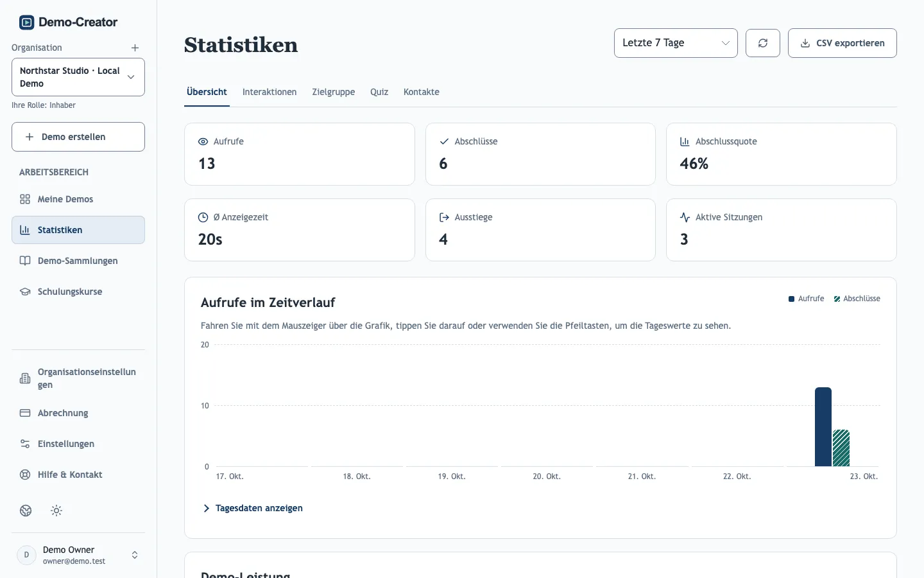Click the Aufrufe legend color swatch

(791, 299)
